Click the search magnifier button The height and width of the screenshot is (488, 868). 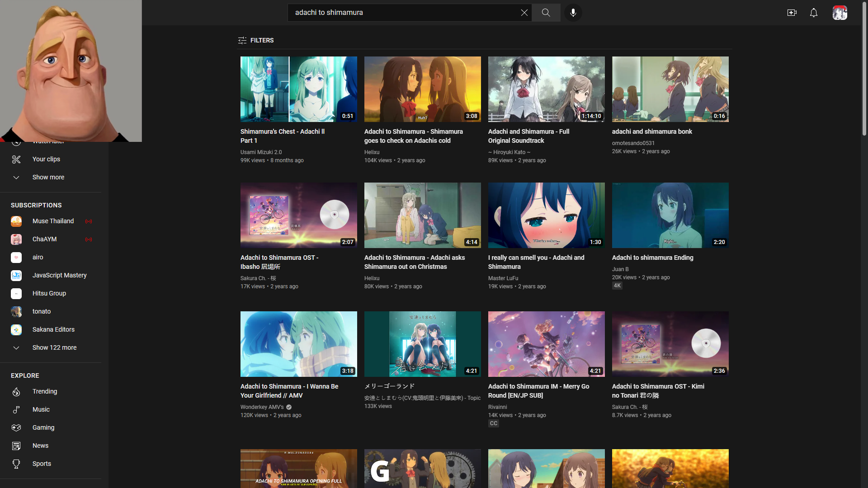[546, 13]
